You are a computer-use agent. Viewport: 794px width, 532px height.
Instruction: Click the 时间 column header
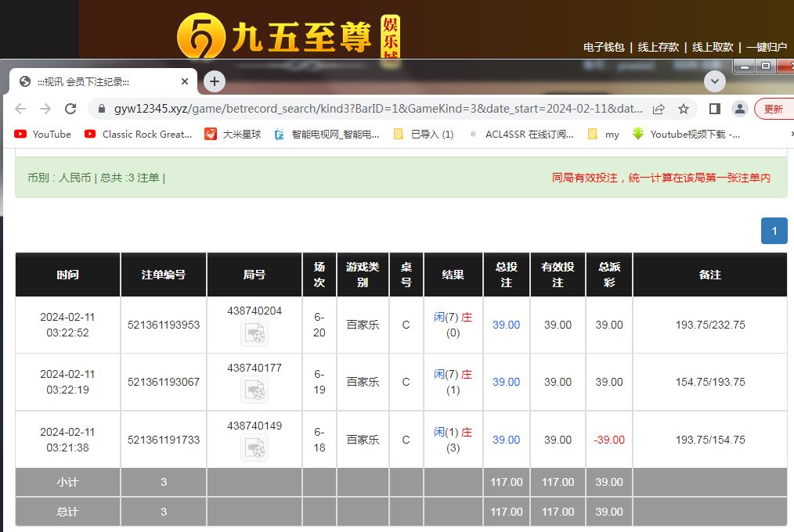pos(68,275)
